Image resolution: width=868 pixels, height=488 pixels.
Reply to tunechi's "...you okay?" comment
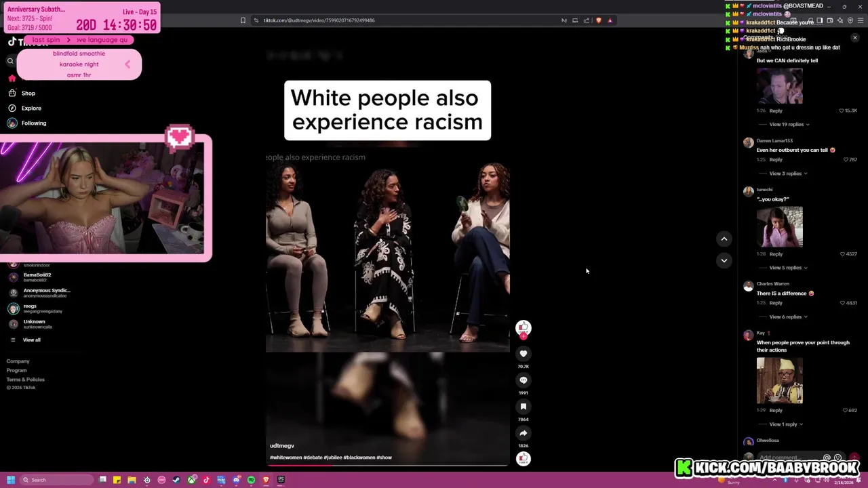[776, 253]
